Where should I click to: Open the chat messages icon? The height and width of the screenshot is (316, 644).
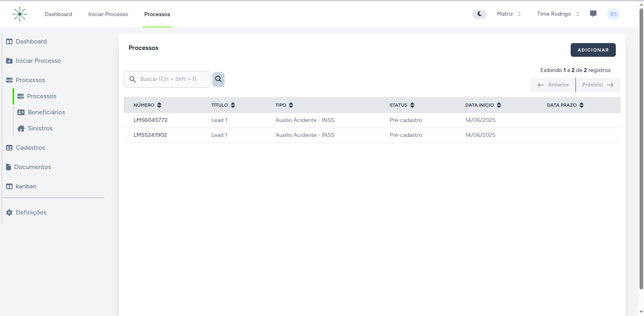593,14
